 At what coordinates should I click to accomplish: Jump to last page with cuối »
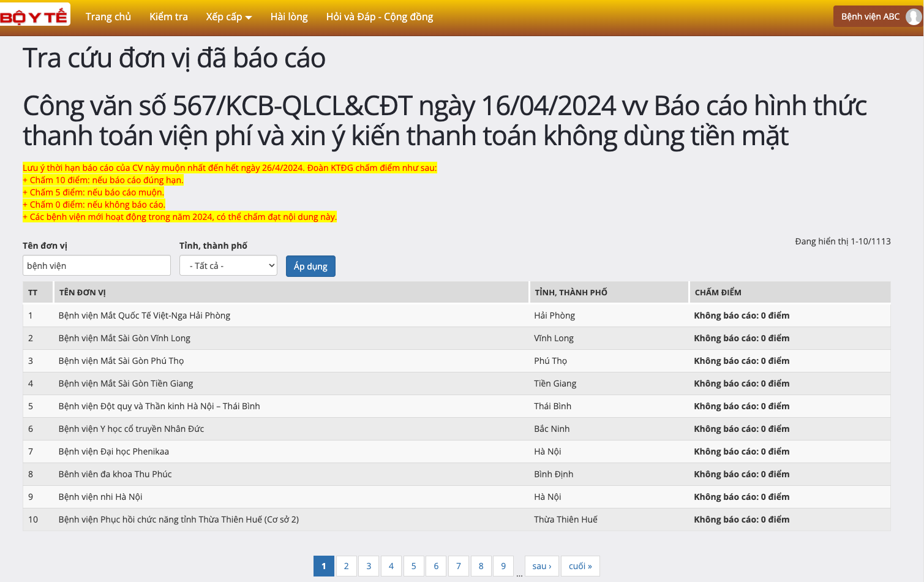pos(580,566)
